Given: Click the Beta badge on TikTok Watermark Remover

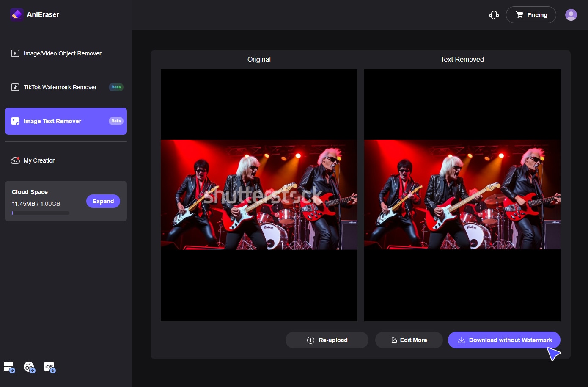Looking at the screenshot, I should coord(116,87).
